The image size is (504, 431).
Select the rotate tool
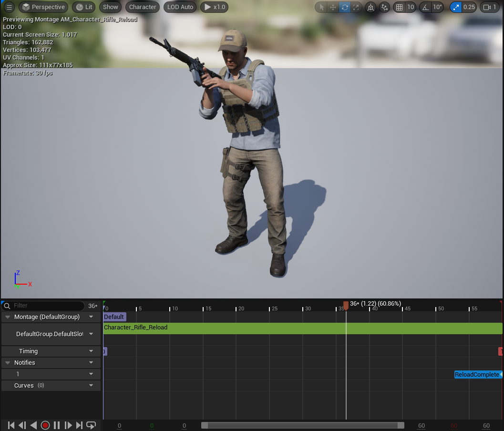(345, 7)
